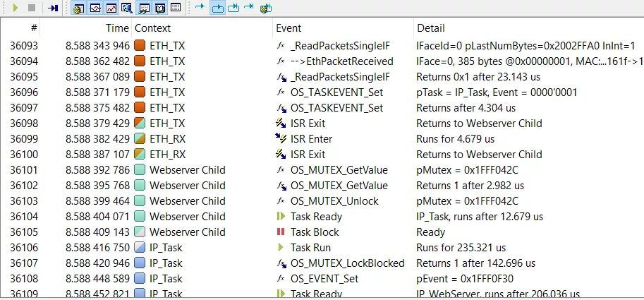This screenshot has width=644, height=300.
Task: Toggle the teal arrow-over-box icon
Action: (217, 8)
